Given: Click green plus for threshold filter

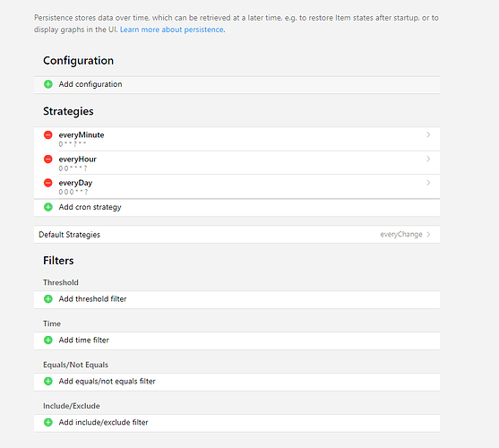Looking at the screenshot, I should click(48, 299).
